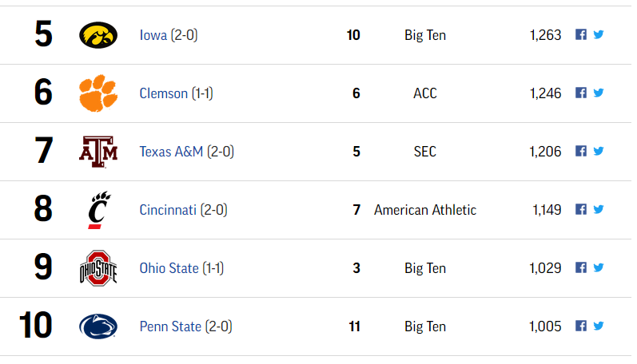The image size is (637, 364).
Task: Share Clemson ranking on Facebook
Action: pyautogui.click(x=580, y=93)
